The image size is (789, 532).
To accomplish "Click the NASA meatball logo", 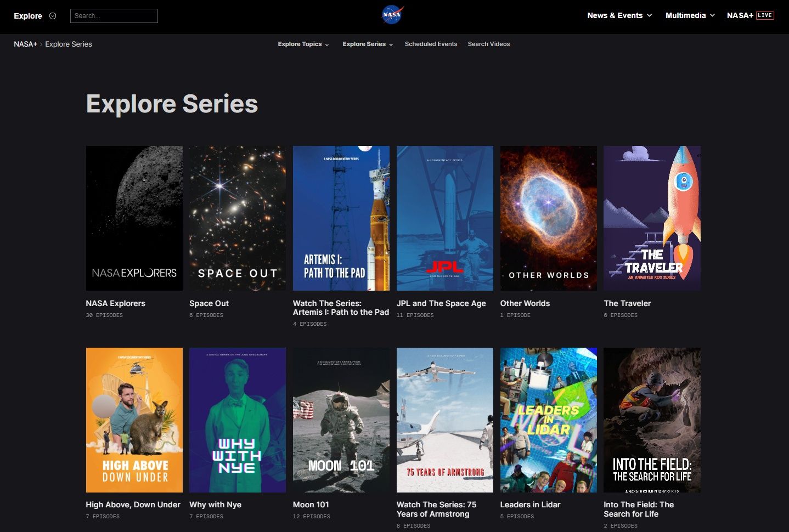I will [393, 15].
